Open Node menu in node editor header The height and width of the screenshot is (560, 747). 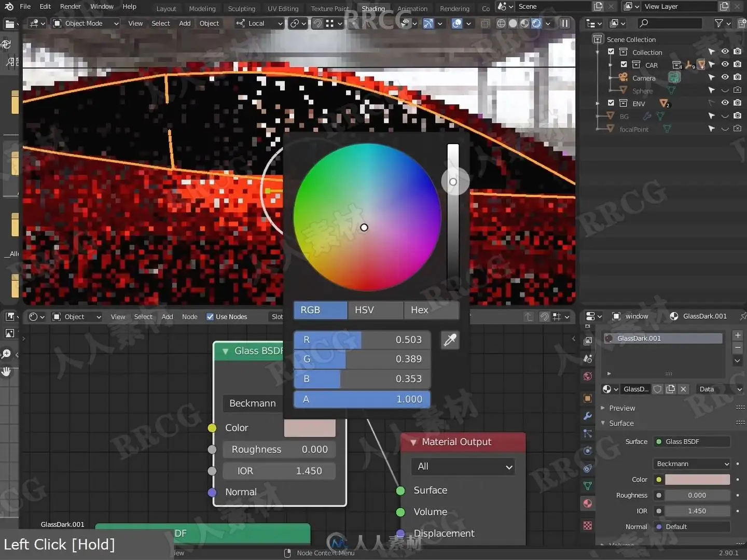click(189, 317)
